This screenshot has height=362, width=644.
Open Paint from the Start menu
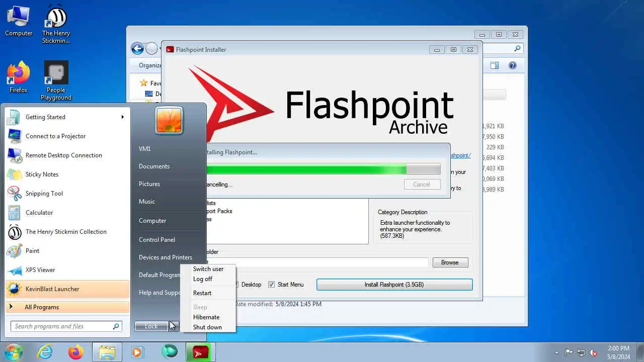tap(67, 251)
